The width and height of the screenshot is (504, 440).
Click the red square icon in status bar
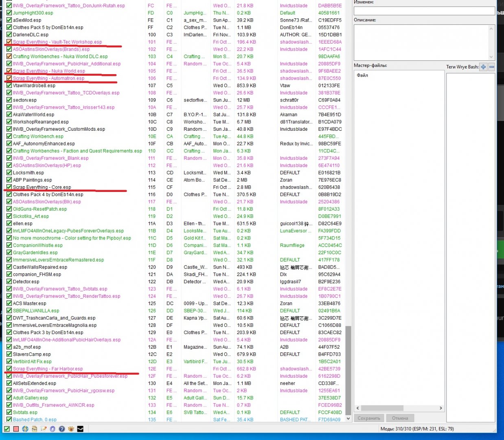pos(16,429)
